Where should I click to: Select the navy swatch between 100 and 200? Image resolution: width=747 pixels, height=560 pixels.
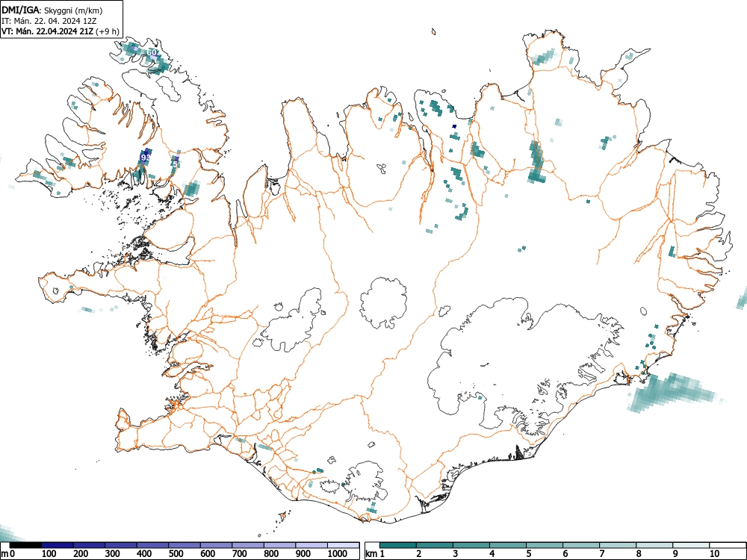[58, 545]
